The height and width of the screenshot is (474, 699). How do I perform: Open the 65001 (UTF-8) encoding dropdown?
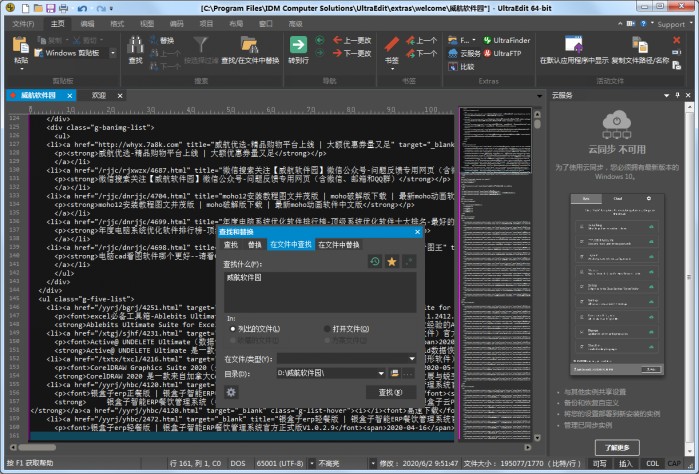coord(312,463)
